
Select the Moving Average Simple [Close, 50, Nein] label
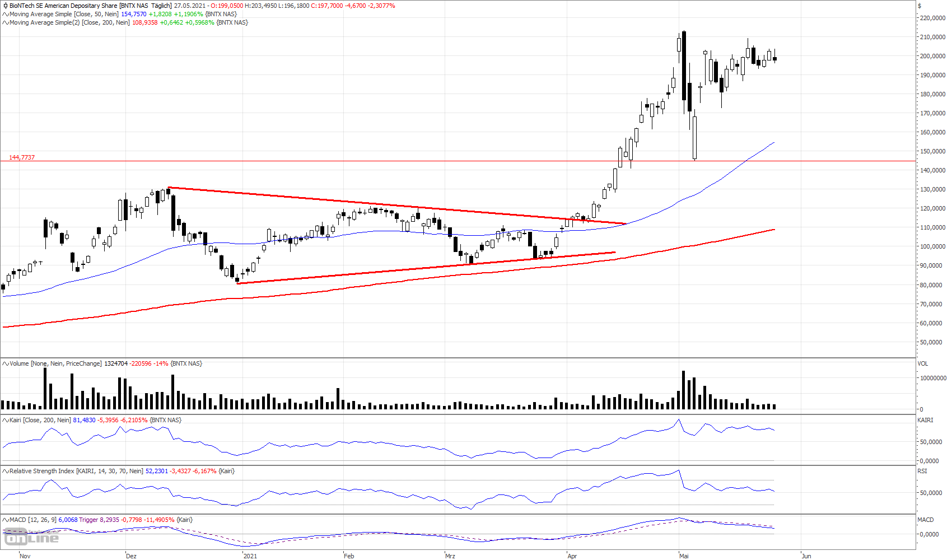click(64, 14)
